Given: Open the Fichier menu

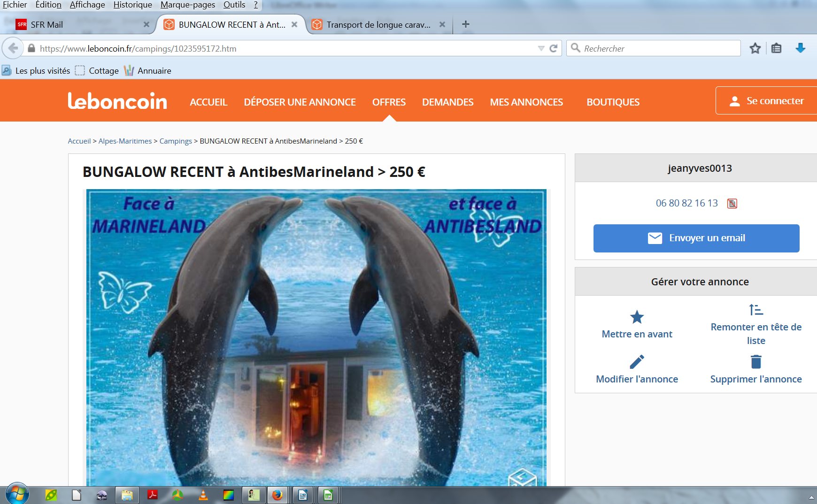Looking at the screenshot, I should click(x=15, y=5).
